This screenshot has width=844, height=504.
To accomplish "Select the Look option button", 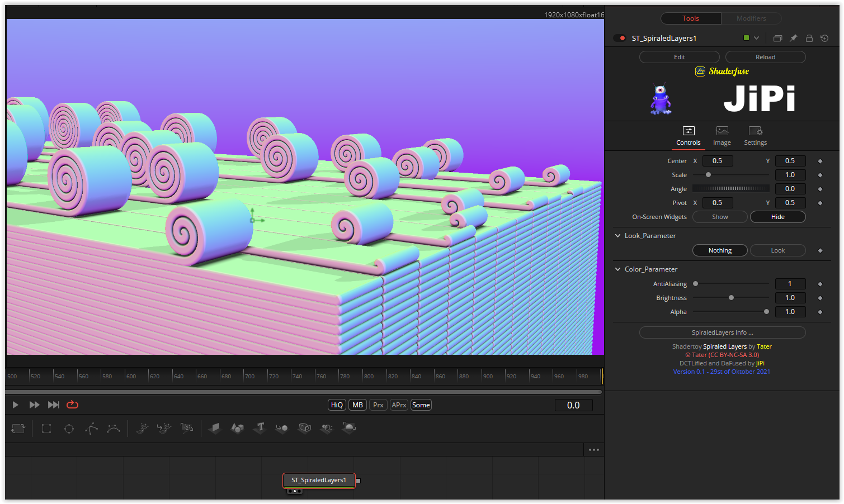I will pyautogui.click(x=777, y=250).
